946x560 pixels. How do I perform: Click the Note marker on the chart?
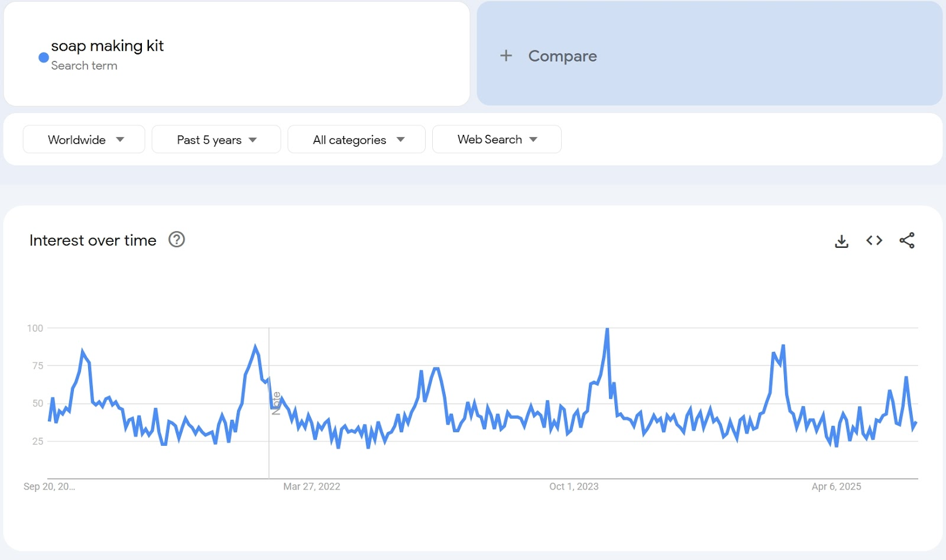click(x=276, y=403)
